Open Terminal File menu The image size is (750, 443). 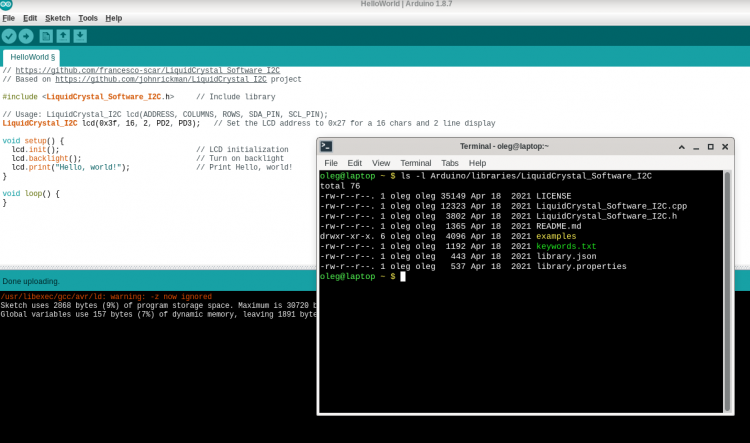pyautogui.click(x=331, y=163)
